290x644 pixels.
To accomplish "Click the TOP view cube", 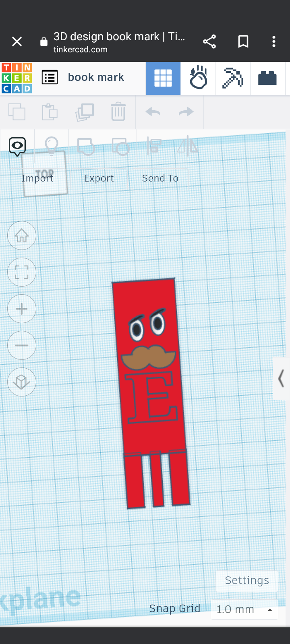I will [x=44, y=174].
